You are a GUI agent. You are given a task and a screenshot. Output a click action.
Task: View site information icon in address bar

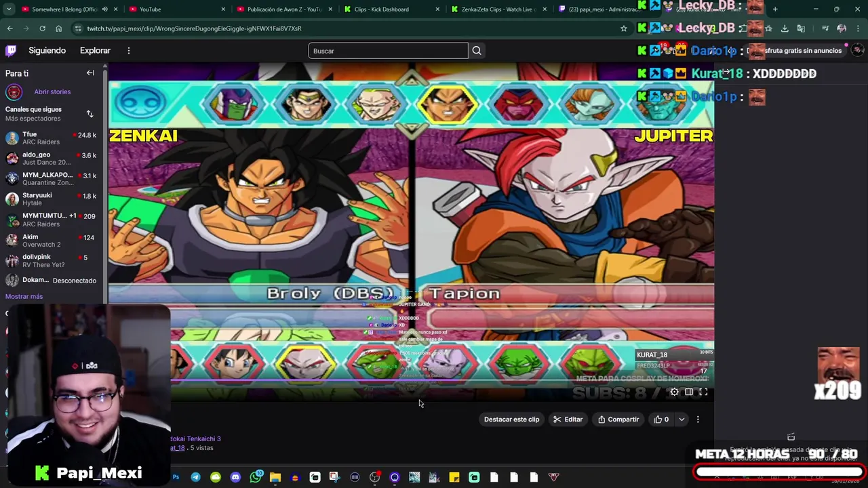click(x=78, y=28)
